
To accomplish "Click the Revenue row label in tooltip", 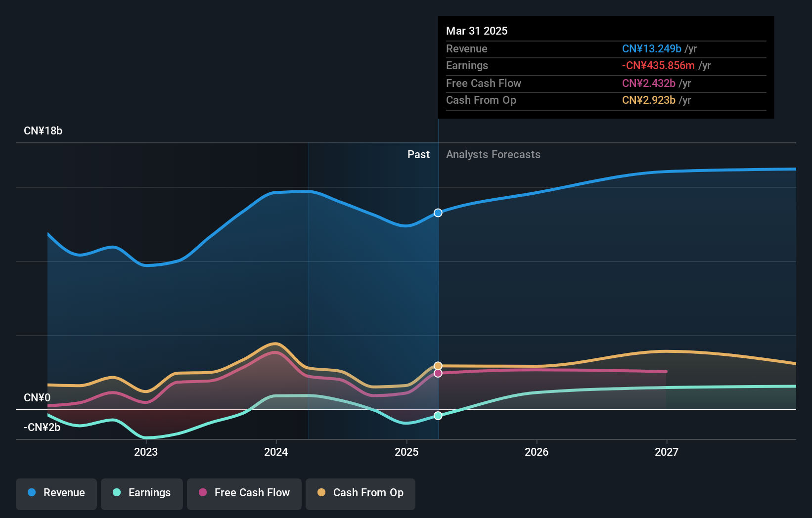I will tap(467, 49).
